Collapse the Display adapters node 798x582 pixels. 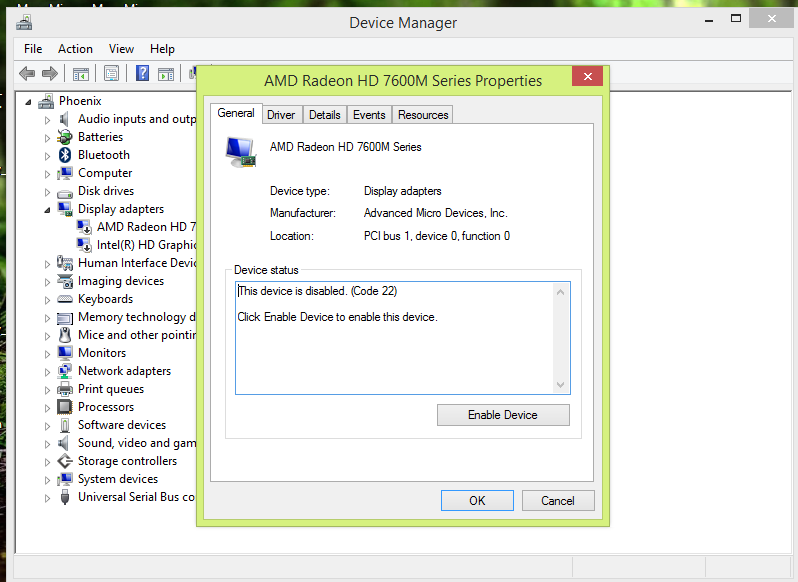click(x=47, y=210)
